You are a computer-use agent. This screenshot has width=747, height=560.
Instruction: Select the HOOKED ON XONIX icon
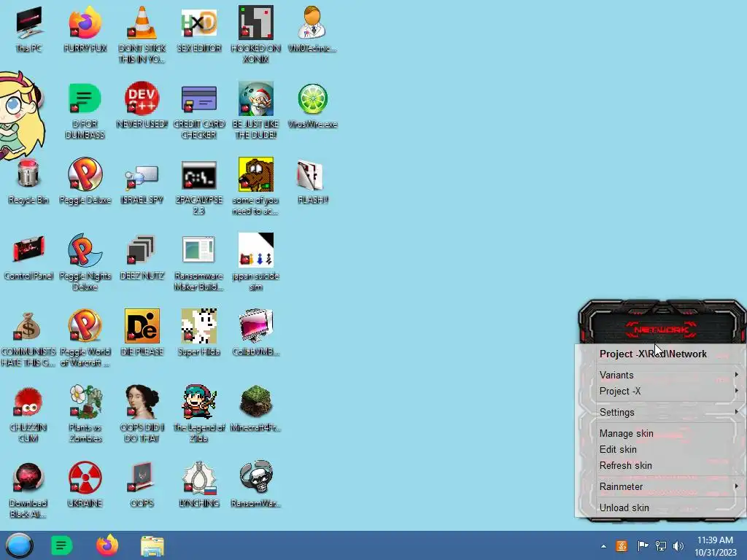[256, 34]
